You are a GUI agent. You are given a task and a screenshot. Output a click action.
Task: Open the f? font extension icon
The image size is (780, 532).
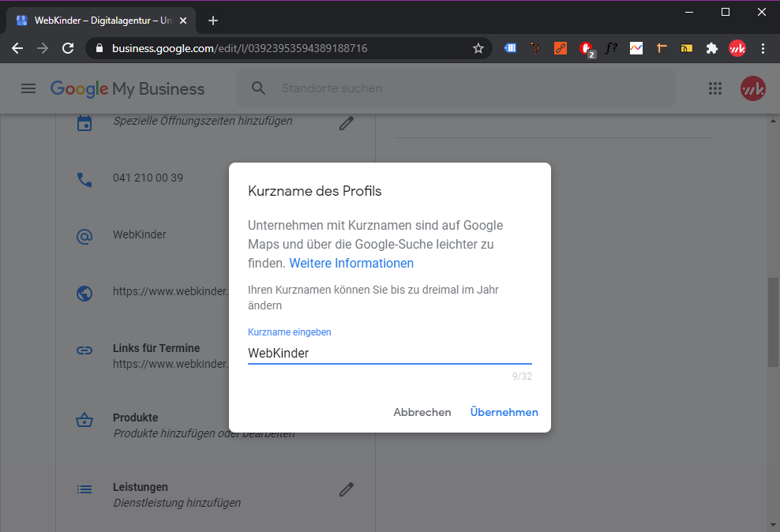tap(611, 48)
